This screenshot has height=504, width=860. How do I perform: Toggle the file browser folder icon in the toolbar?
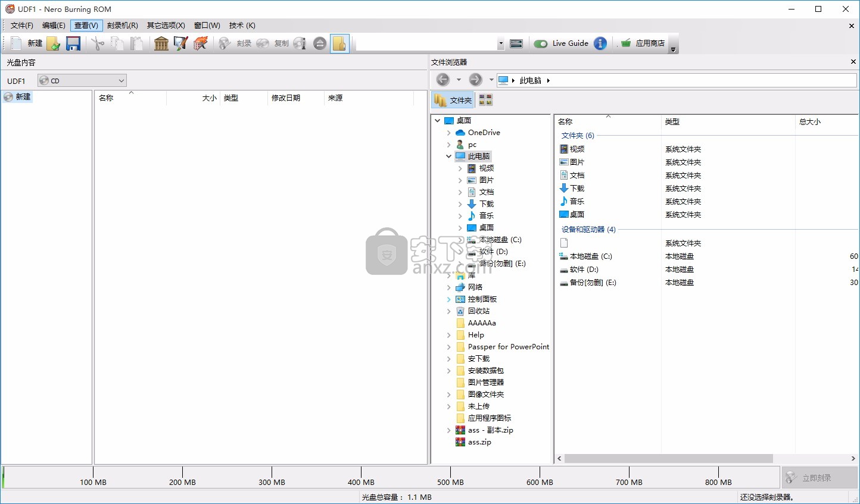click(x=339, y=43)
